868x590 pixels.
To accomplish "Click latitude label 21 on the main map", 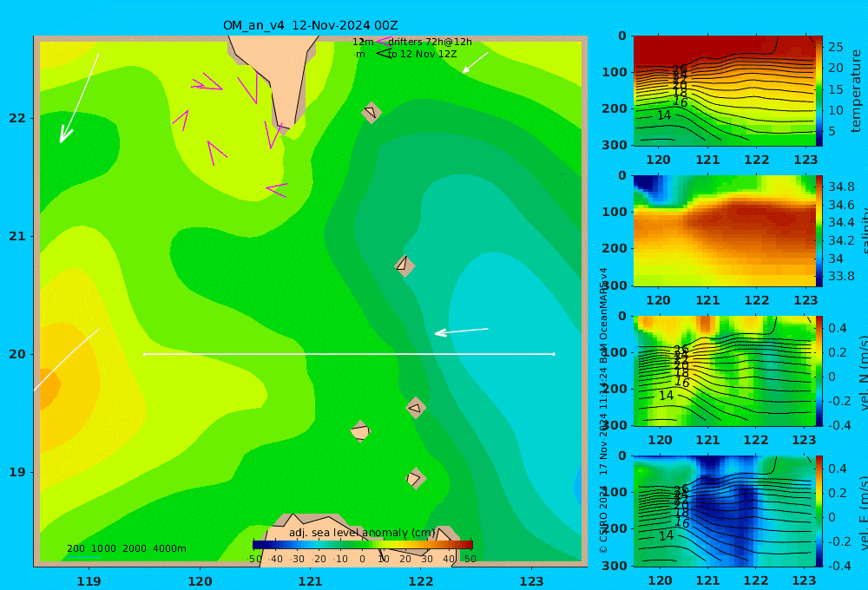I will click(17, 236).
